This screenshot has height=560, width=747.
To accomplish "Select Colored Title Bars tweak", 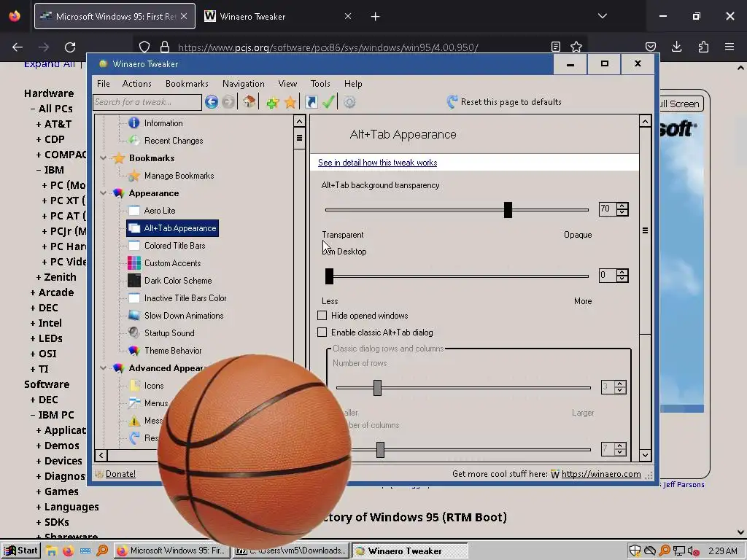I will tap(175, 246).
